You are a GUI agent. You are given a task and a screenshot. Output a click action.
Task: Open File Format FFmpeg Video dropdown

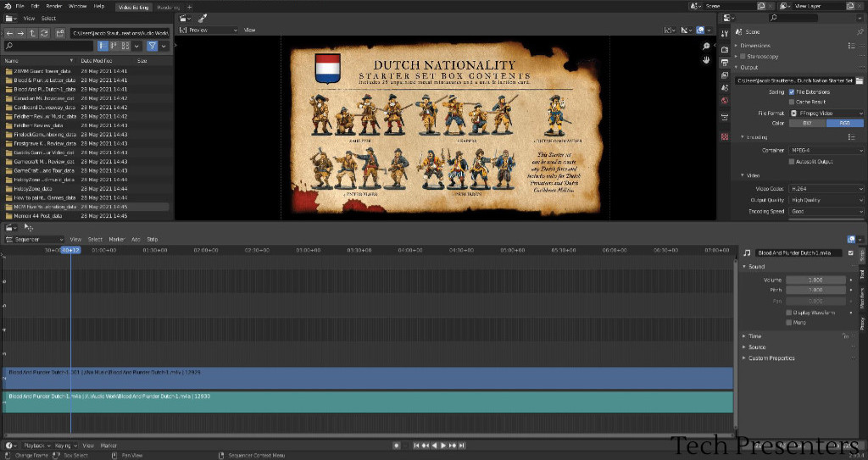(826, 113)
